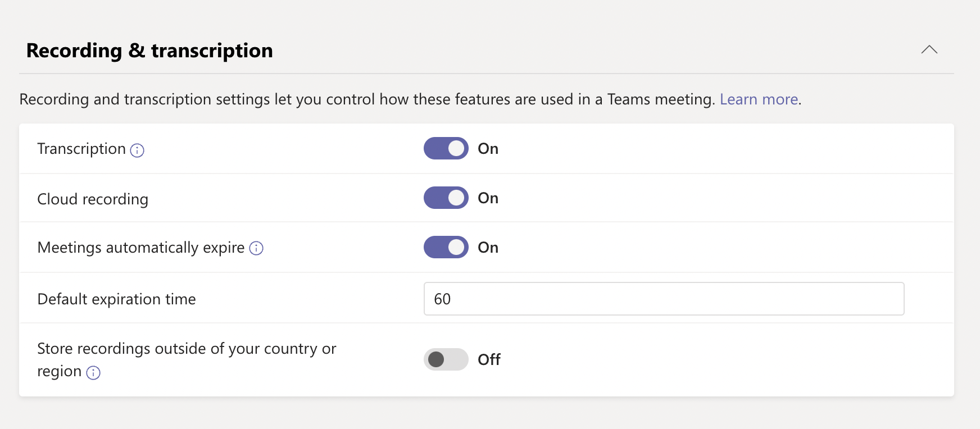
Task: Turn off Transcription
Action: coord(446,148)
